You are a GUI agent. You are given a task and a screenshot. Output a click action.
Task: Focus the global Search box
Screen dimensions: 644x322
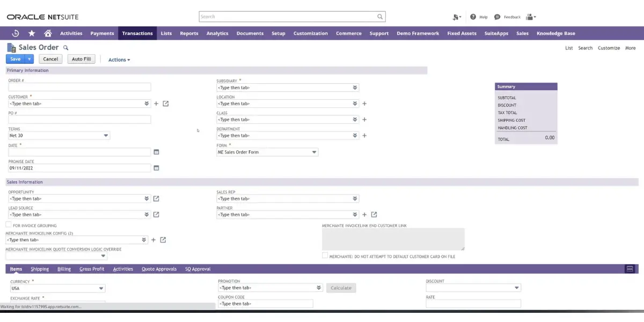(x=292, y=17)
